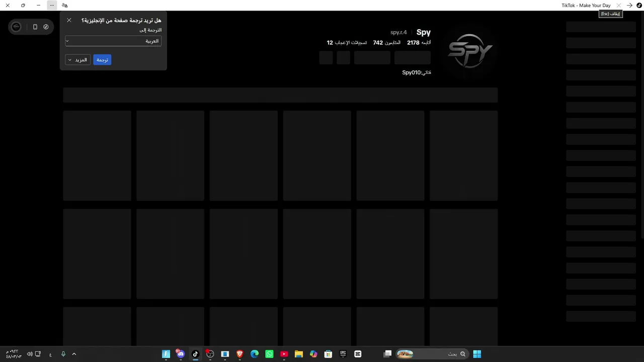
Task: Click the username spy.r.4
Action: pyautogui.click(x=398, y=33)
